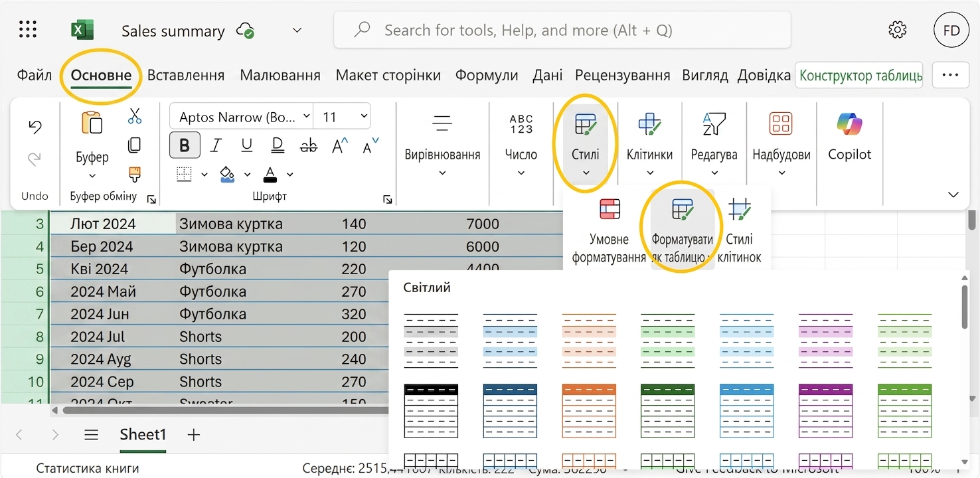Open Шрифт dialog launcher
980x478 pixels.
[388, 199]
